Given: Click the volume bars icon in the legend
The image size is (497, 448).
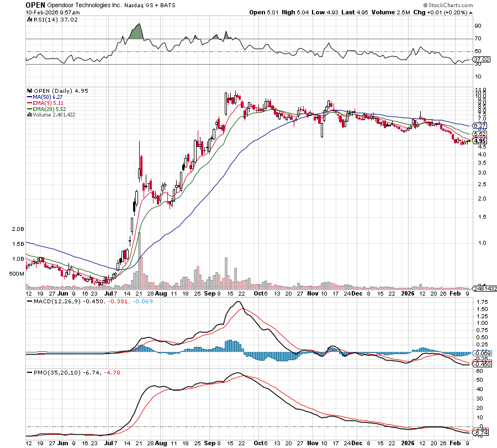Looking at the screenshot, I should (x=29, y=114).
